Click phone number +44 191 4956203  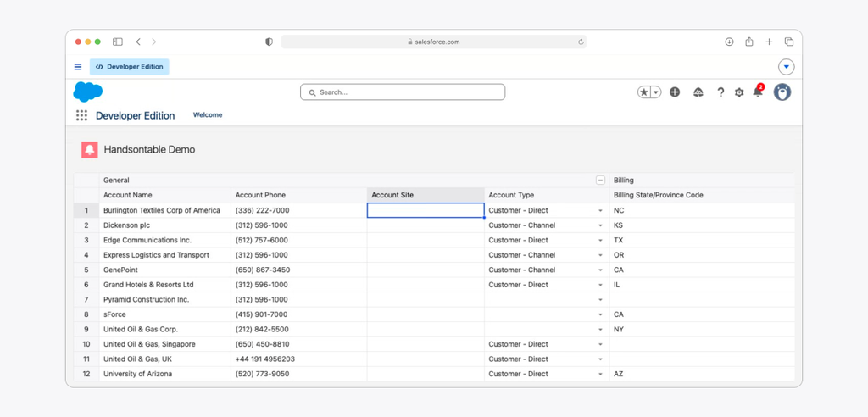pyautogui.click(x=264, y=359)
